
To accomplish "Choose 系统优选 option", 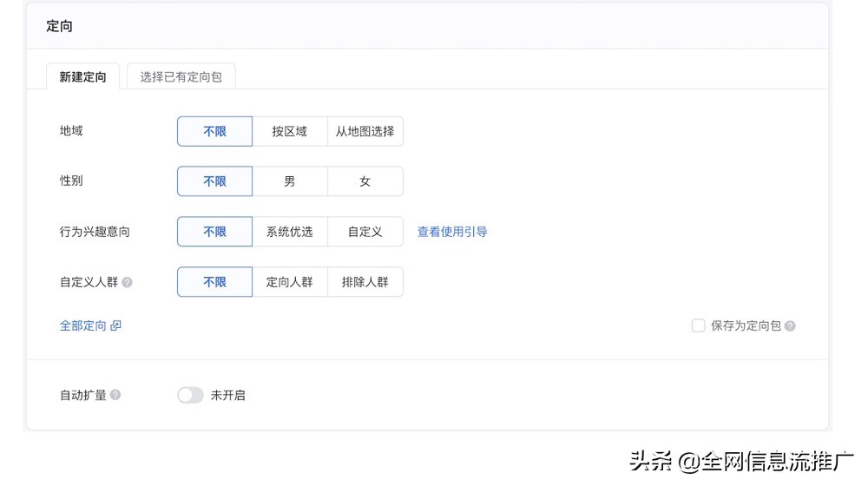I will point(290,232).
